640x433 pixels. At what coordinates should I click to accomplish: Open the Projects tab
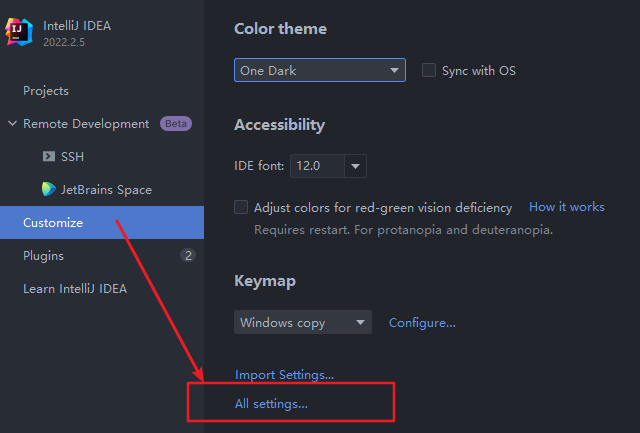(46, 91)
